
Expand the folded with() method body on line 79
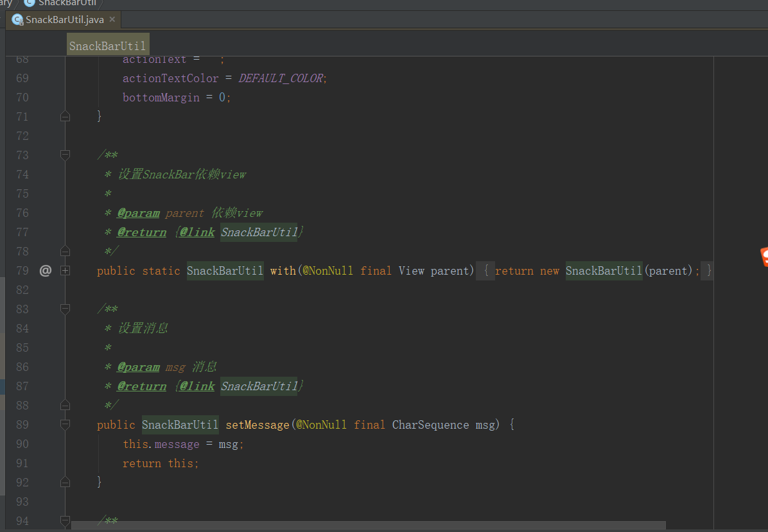tap(65, 271)
